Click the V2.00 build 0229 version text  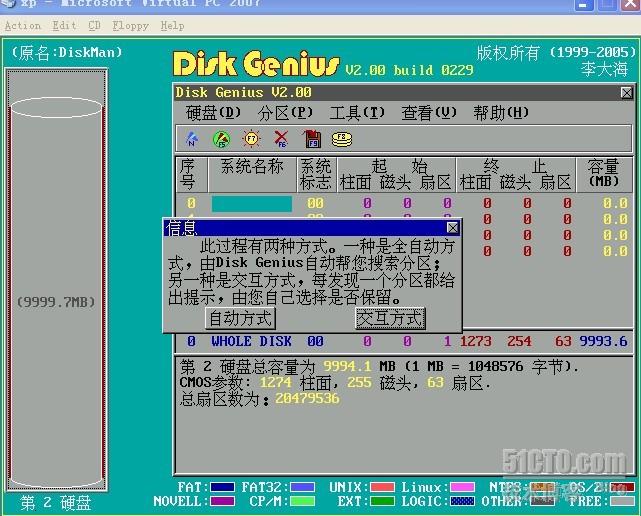[x=409, y=70]
